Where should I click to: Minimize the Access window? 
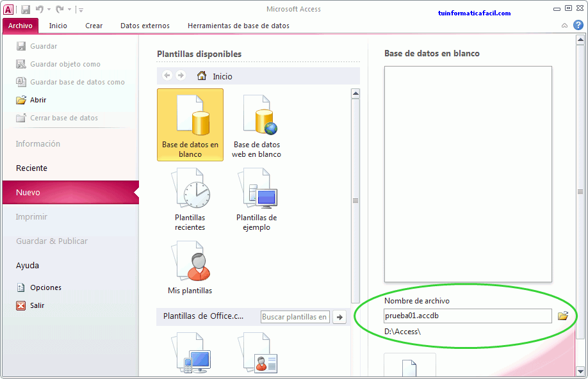click(557, 8)
